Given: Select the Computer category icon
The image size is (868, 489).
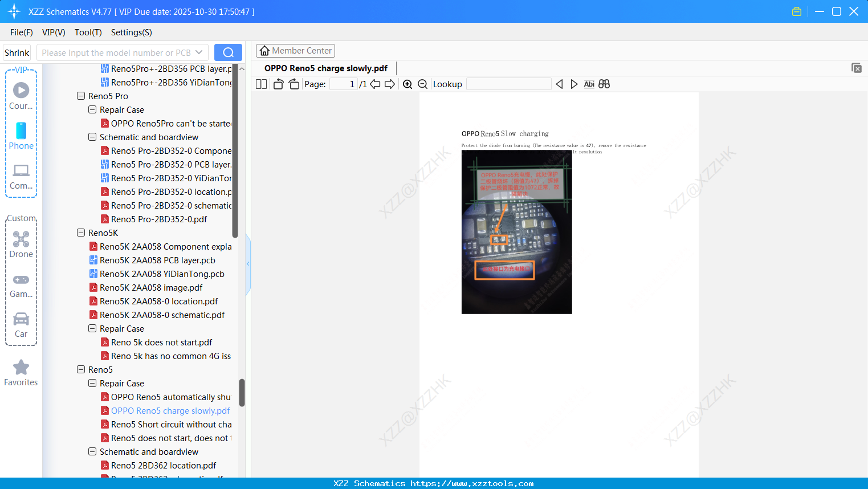Looking at the screenshot, I should pos(21,177).
